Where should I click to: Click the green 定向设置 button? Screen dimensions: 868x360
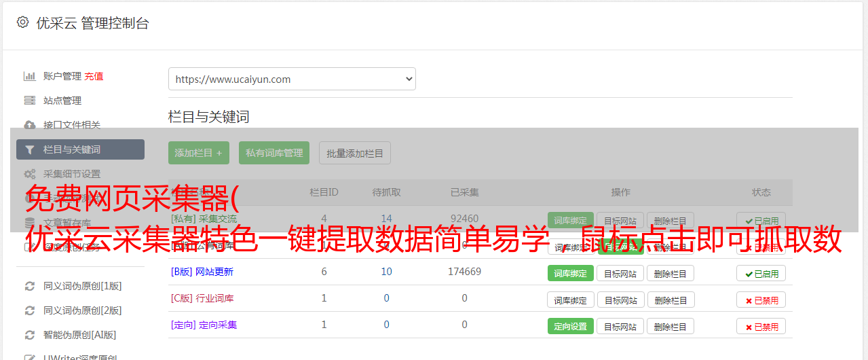(x=571, y=326)
